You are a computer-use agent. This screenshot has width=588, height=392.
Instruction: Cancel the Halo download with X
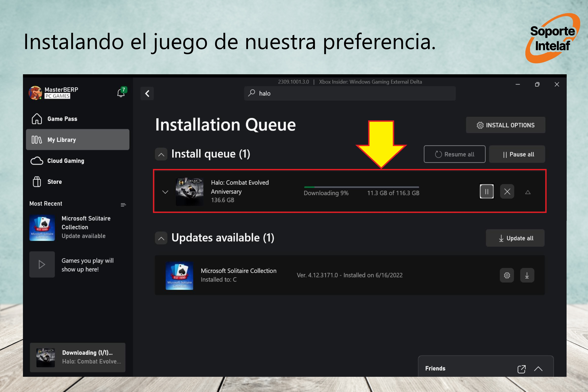[x=507, y=192]
